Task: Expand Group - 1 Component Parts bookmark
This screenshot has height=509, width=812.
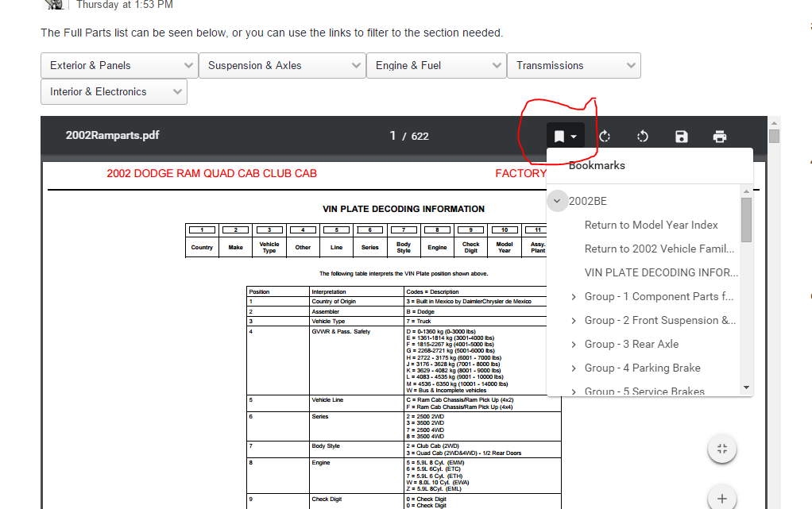Action: coord(574,297)
